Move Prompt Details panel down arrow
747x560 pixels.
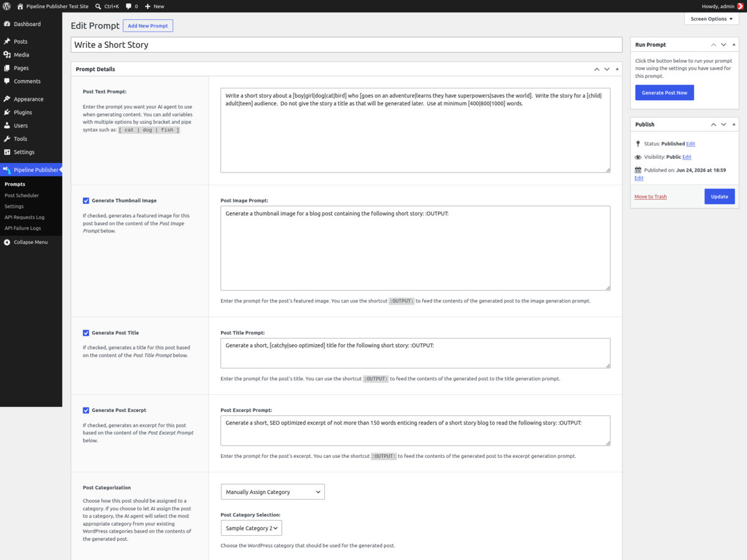607,69
